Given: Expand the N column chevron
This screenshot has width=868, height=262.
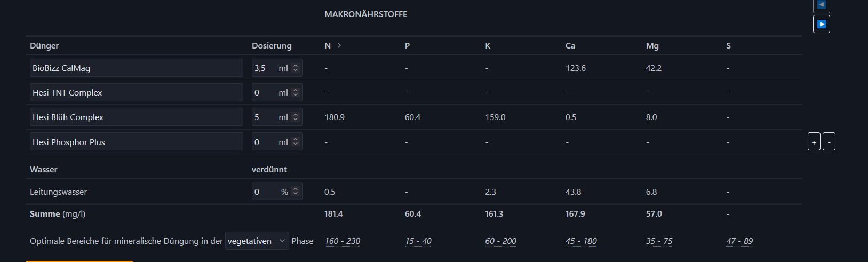Looking at the screenshot, I should click(x=339, y=45).
